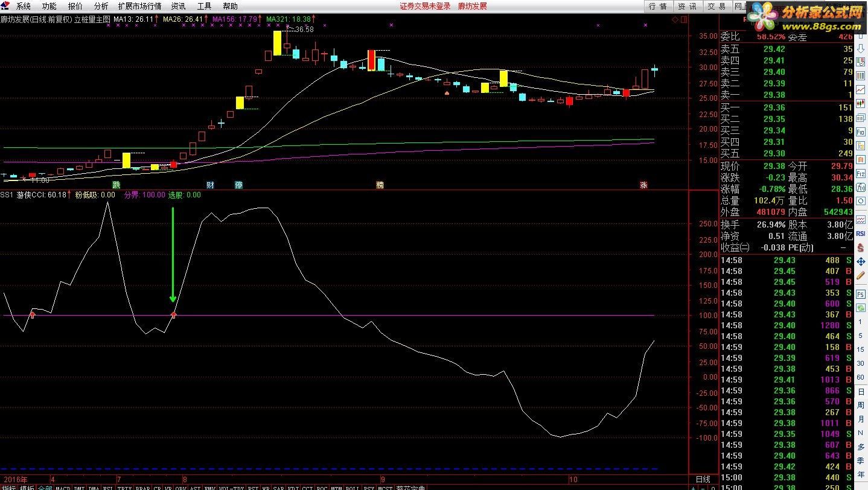Switch to the 指标 tab
The height and width of the screenshot is (490, 868).
tap(8, 486)
